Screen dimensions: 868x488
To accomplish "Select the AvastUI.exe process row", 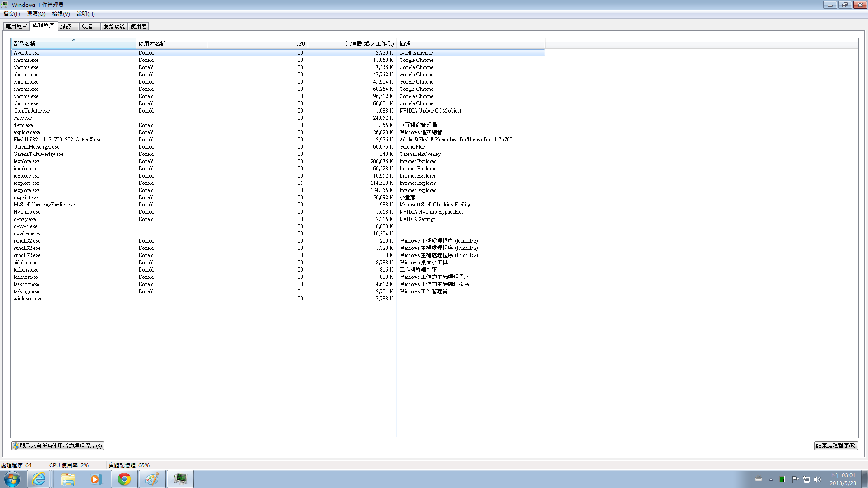I will [x=278, y=53].
